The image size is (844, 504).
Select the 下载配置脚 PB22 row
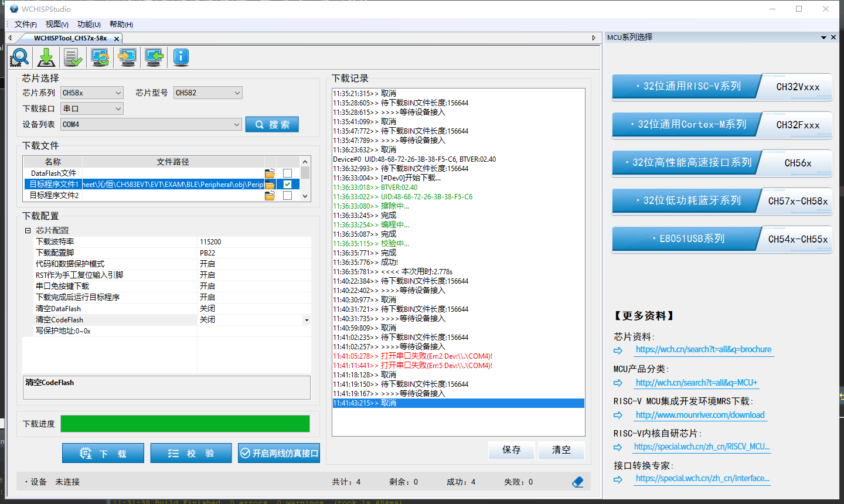(173, 253)
